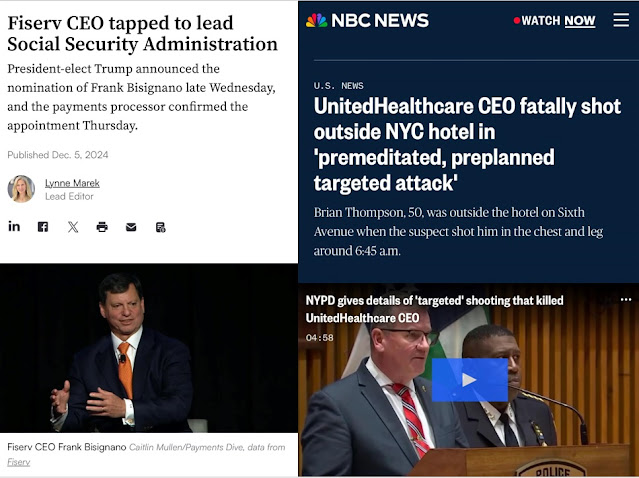Viewport: 639px width, 478px height.
Task: Click the Watch Now live link
Action: click(555, 20)
